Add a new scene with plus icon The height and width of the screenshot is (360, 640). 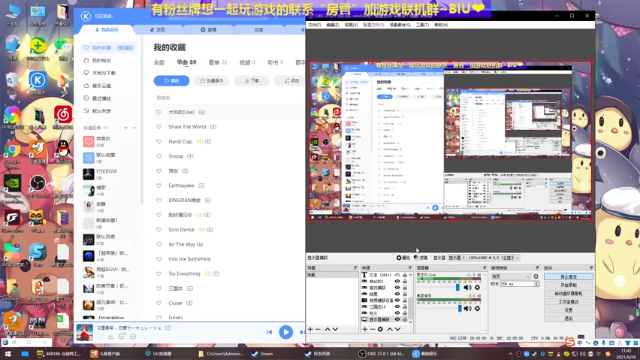click(x=310, y=329)
